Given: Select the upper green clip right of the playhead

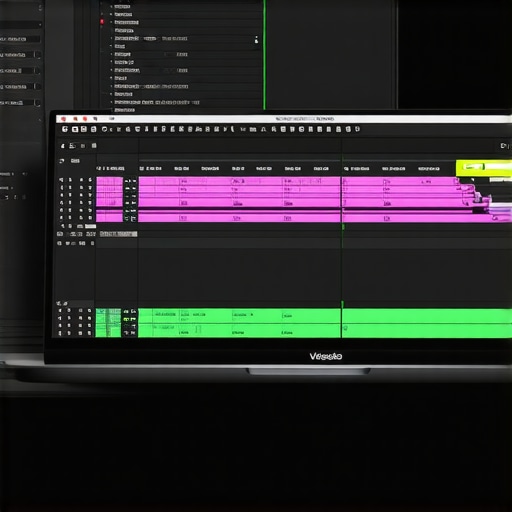Looking at the screenshot, I should 427,316.
